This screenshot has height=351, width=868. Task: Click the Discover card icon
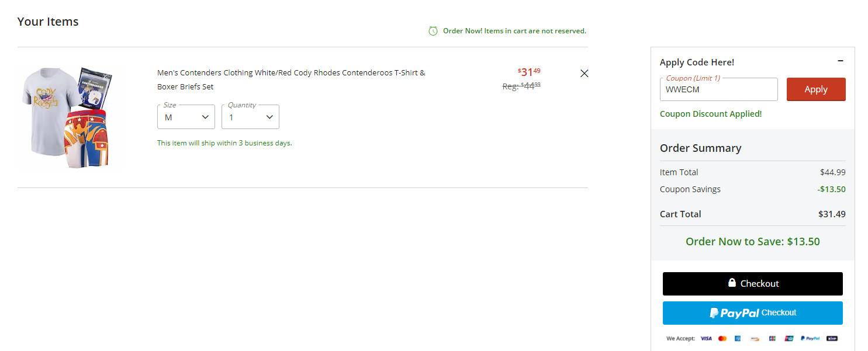(755, 338)
